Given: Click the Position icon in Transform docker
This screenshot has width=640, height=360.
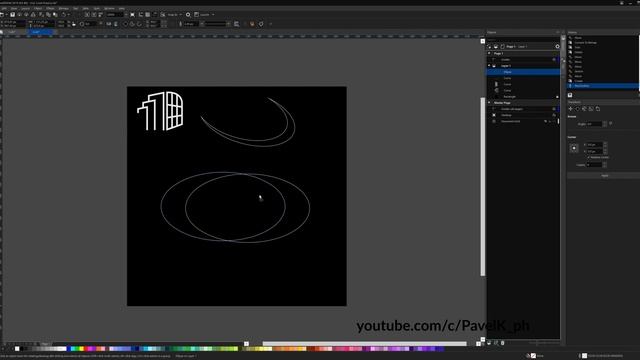Looking at the screenshot, I should coord(571,109).
